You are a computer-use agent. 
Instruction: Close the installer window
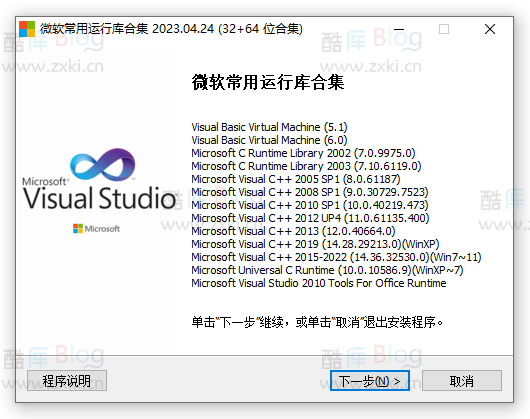[490, 29]
